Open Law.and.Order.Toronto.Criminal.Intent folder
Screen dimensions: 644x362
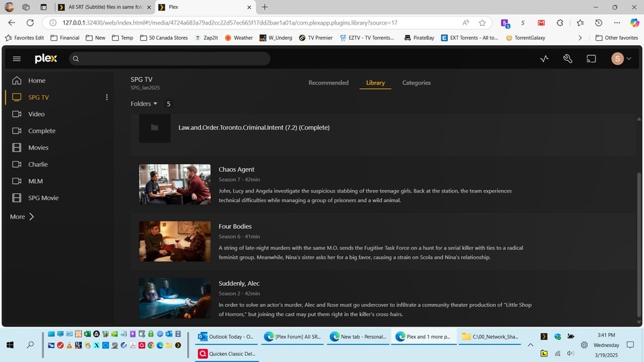254,127
